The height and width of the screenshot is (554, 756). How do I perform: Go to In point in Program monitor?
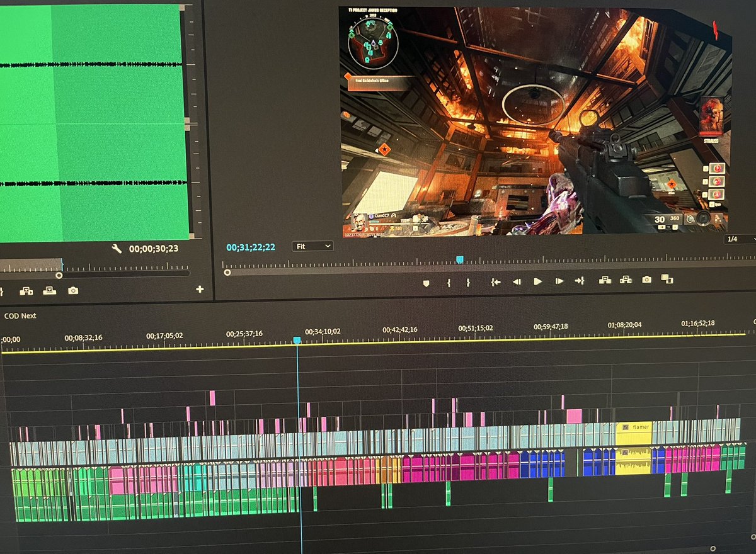coord(496,282)
